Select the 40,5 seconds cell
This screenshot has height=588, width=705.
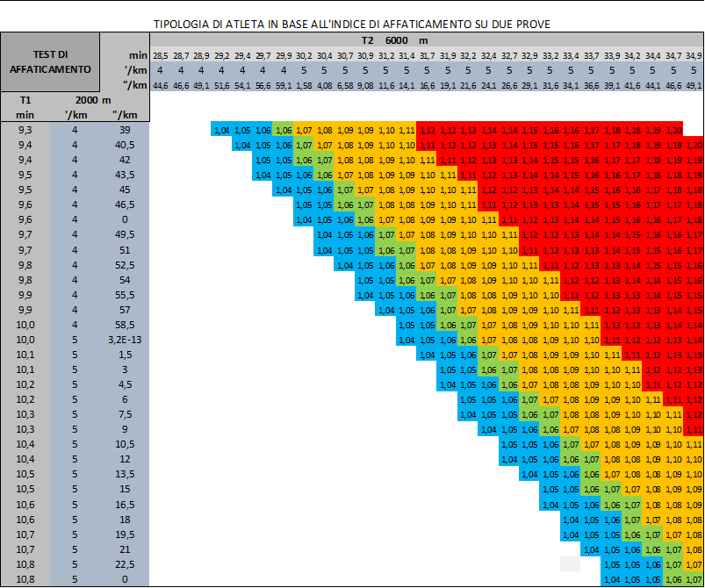coord(125,145)
